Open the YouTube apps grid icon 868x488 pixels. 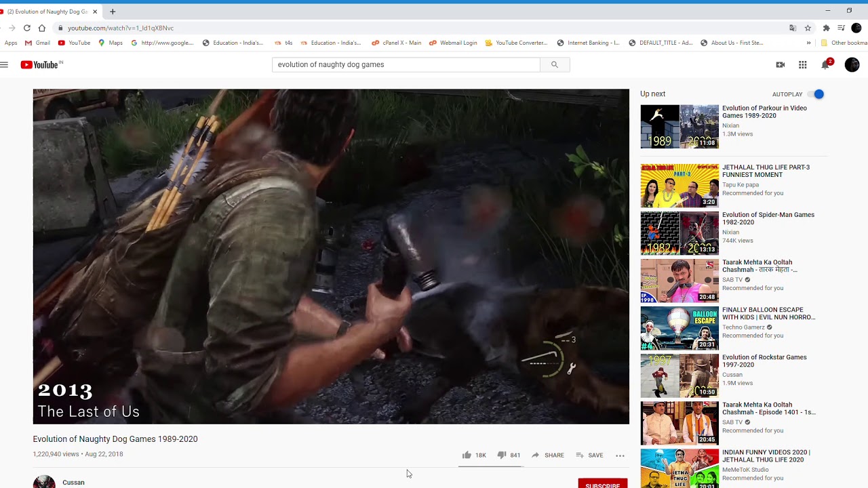pos(803,64)
